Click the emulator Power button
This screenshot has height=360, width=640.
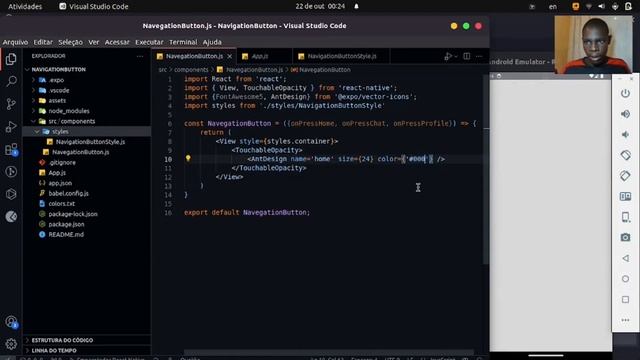point(625,93)
